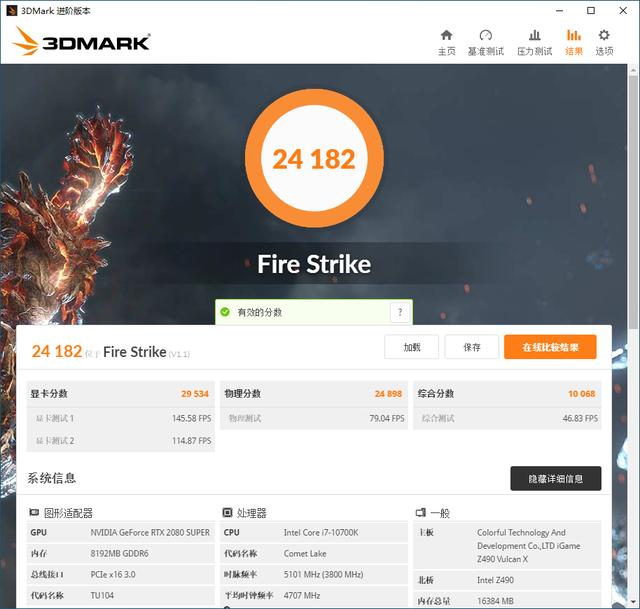Click the 3DMark app icon in title bar
640x609 pixels.
coord(11,11)
